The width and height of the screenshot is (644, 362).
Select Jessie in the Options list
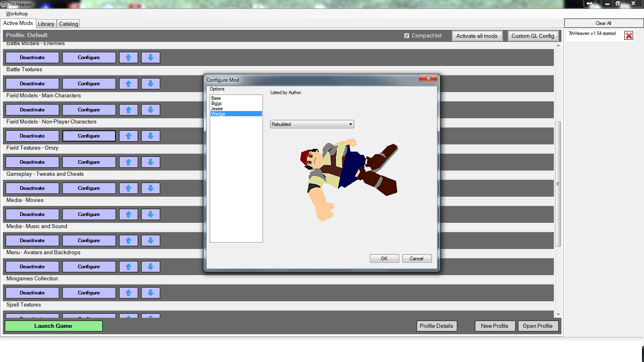coord(236,109)
